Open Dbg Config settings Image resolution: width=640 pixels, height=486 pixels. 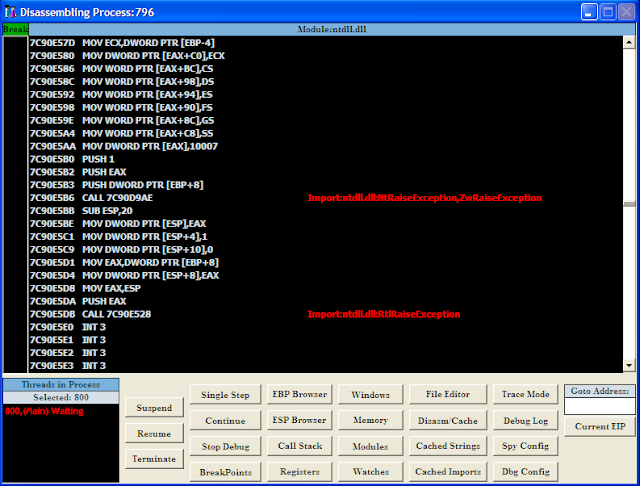525,471
